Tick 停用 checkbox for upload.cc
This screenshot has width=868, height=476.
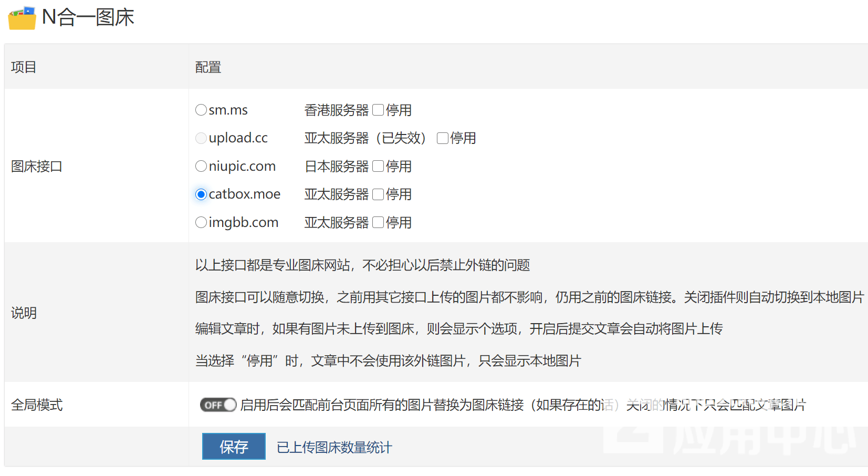click(443, 138)
